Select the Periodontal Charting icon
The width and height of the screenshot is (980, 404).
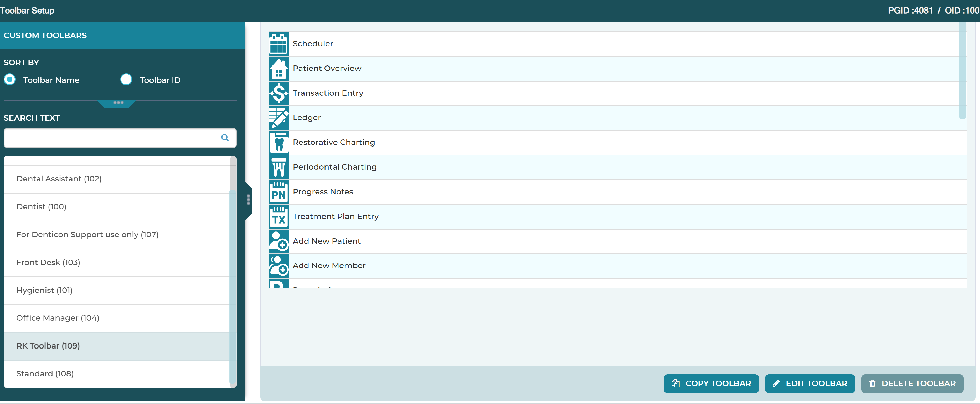(x=278, y=168)
